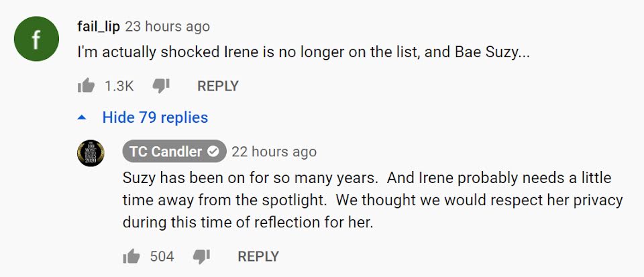Collapse thread via Hide 79 replies text
644x277 pixels.
155,118
